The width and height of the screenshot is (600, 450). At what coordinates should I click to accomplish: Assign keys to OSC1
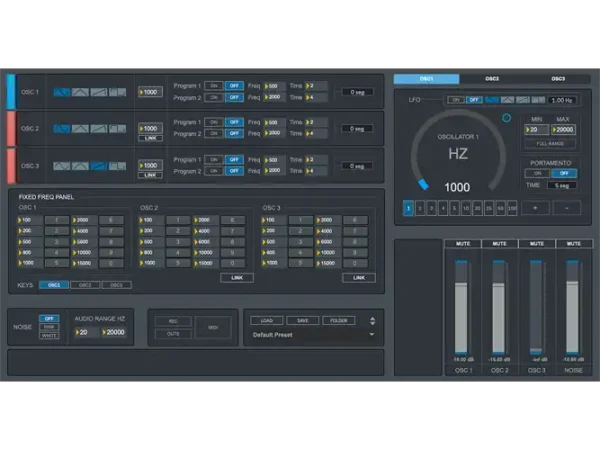point(54,285)
